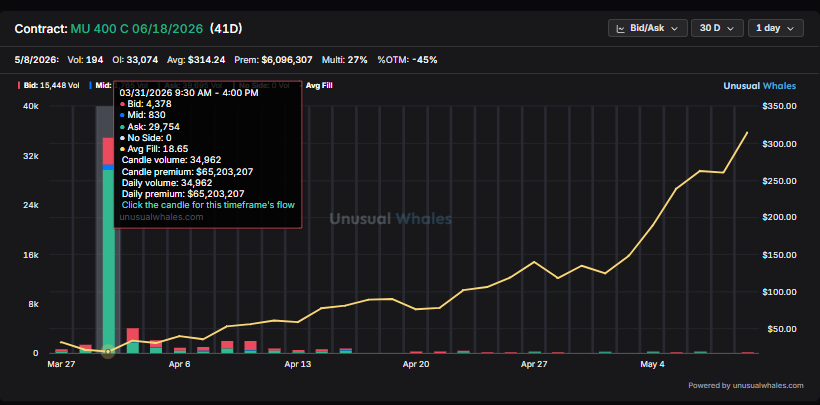Click the '8k' volume axis label
Viewport: 820px width, 405px height.
pos(33,304)
